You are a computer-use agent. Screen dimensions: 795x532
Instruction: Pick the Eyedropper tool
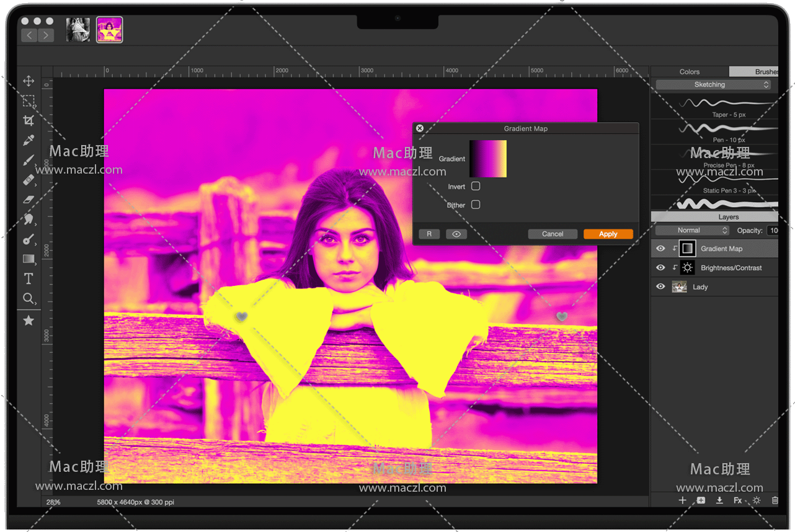29,141
